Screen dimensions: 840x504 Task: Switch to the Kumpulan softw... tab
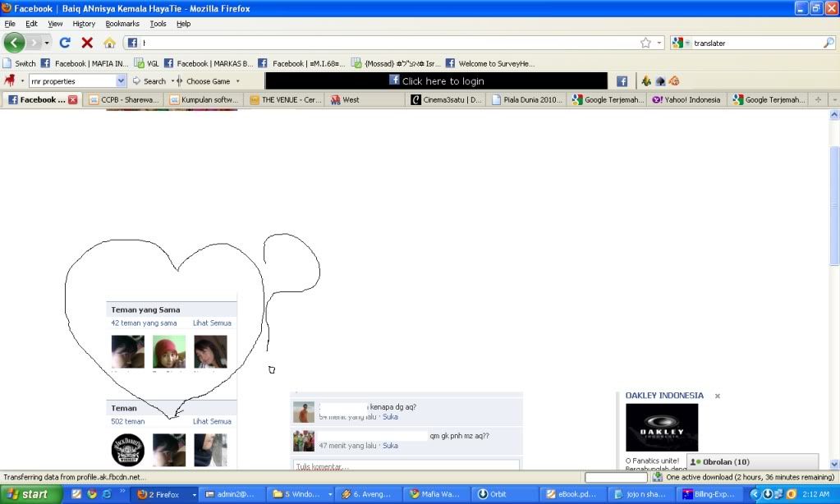click(x=204, y=99)
